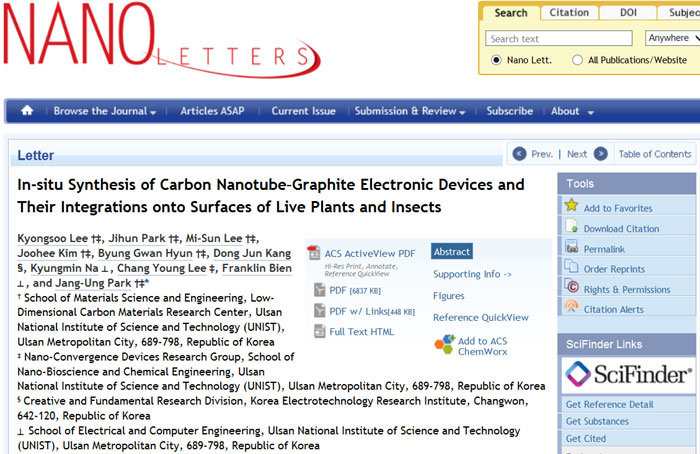700x454 pixels.
Task: Click the Add to Favorites star icon
Action: point(571,207)
